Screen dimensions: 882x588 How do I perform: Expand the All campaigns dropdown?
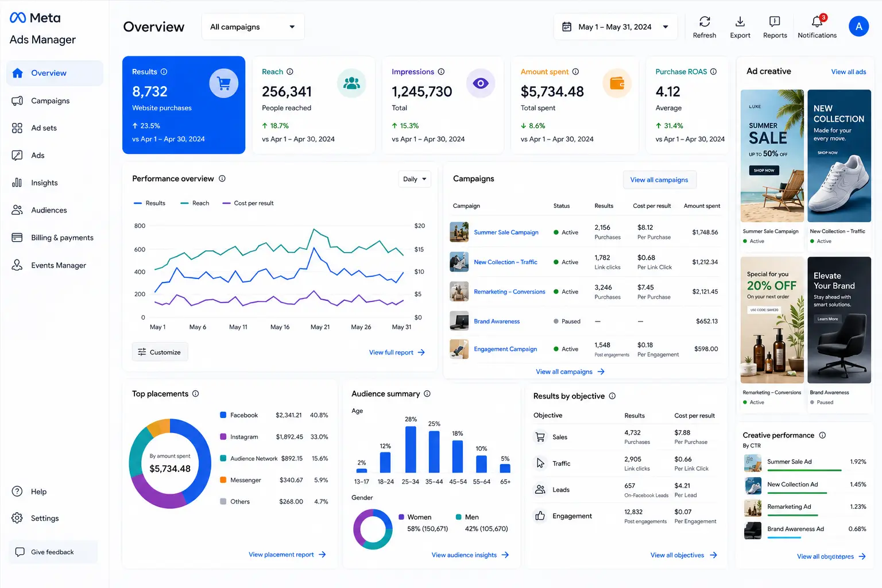[x=253, y=27]
